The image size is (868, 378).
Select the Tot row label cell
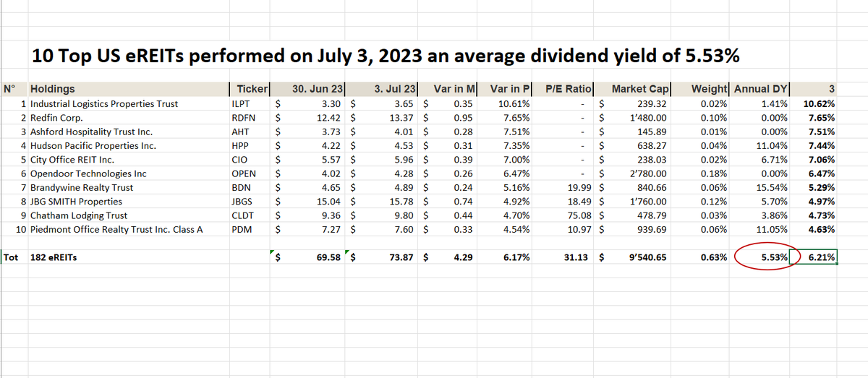pos(14,257)
